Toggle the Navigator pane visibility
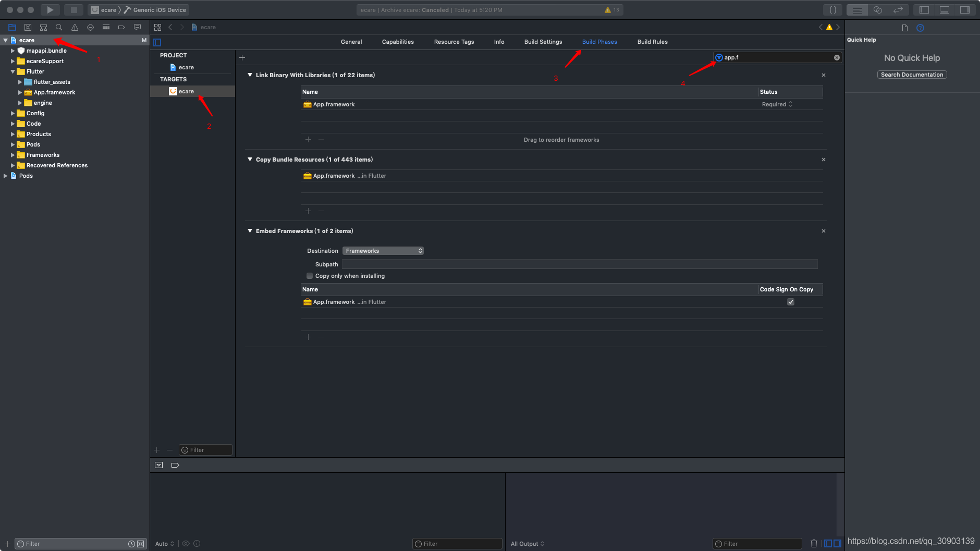Screen dimensions: 980x551 click(x=924, y=10)
